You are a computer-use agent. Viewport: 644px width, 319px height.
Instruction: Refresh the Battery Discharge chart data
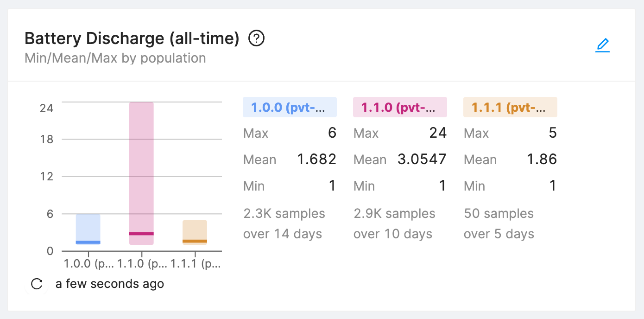37,284
